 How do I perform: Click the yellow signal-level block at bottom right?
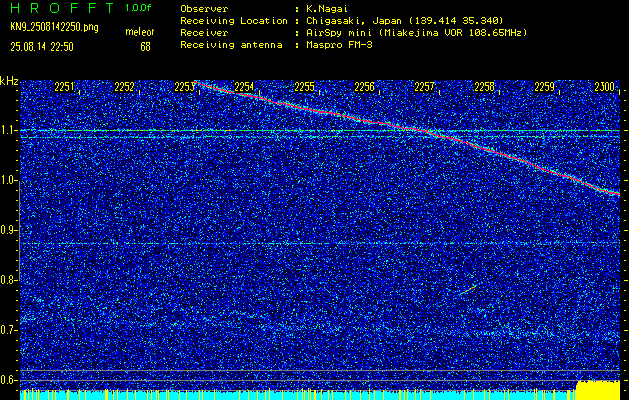(598, 390)
